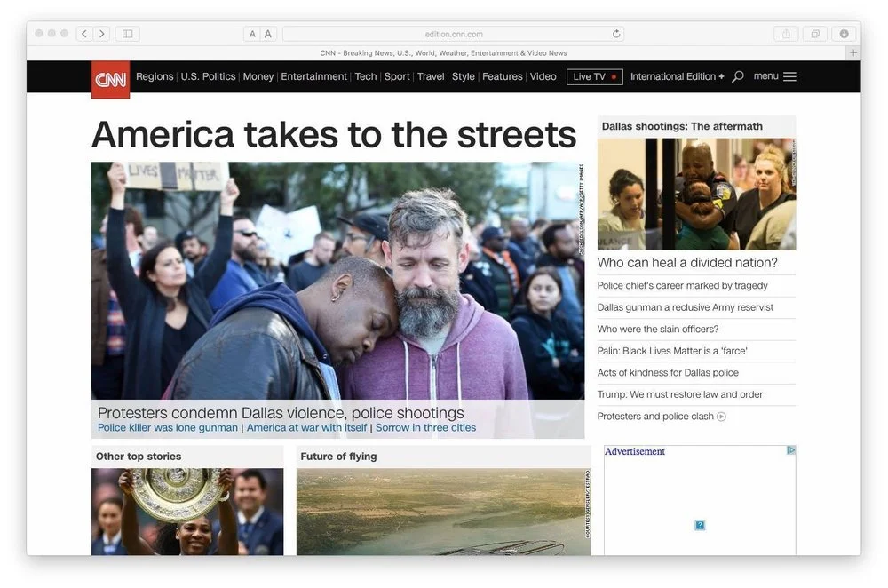Click the Future of flying heading
This screenshot has width=888, height=588.
click(x=338, y=457)
